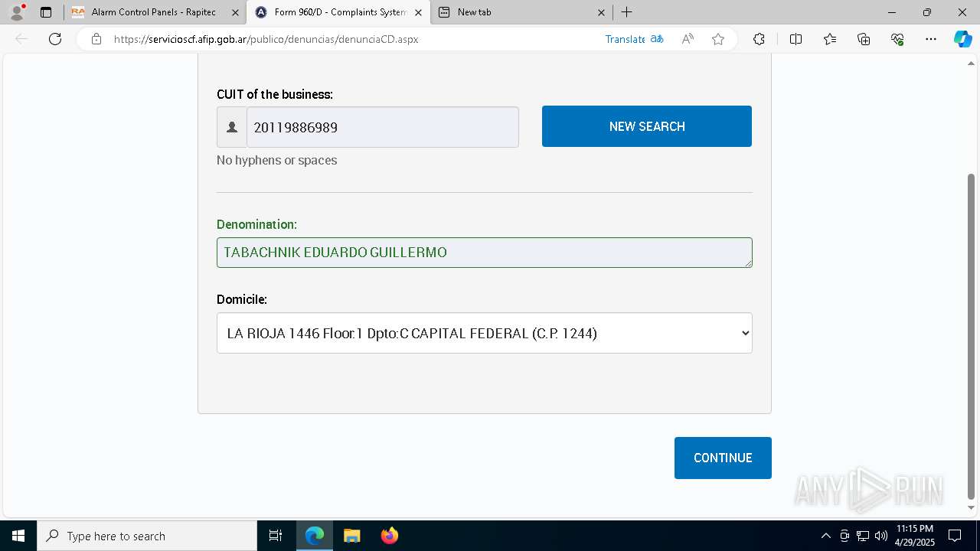The height and width of the screenshot is (551, 980).
Task: Open Collections icon
Action: click(x=864, y=39)
